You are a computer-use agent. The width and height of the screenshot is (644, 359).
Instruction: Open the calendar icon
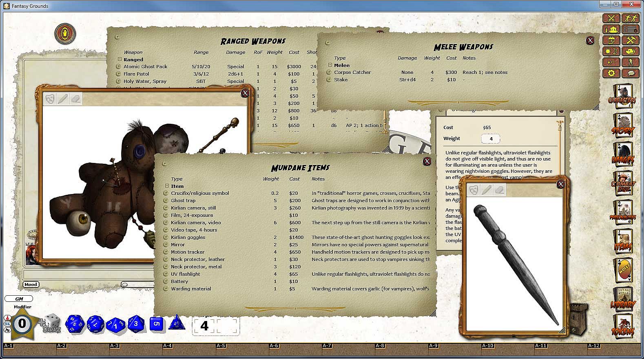611,40
